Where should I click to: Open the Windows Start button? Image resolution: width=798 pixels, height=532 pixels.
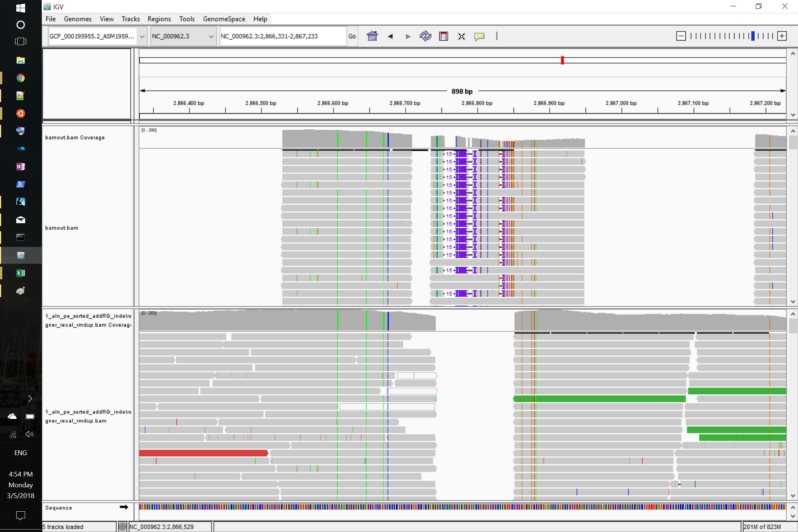click(21, 8)
